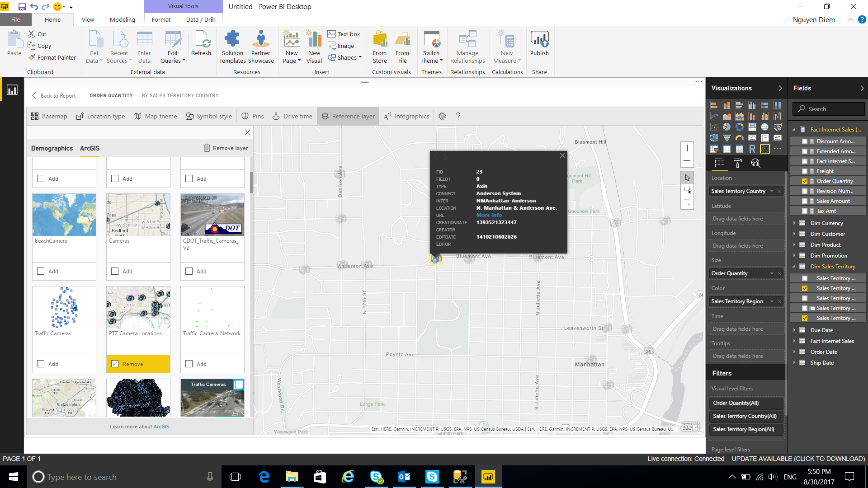Zoom in on the map
868x488 pixels.
tap(687, 148)
